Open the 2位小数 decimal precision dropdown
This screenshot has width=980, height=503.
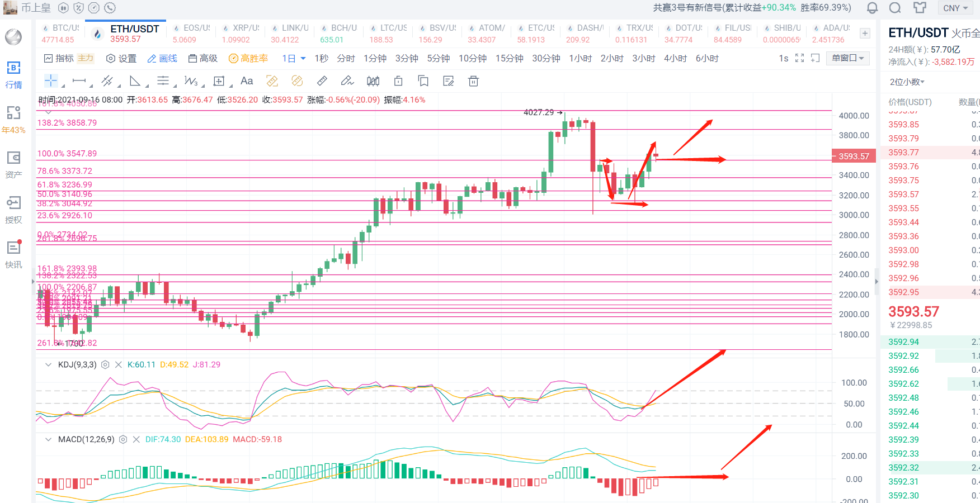pyautogui.click(x=907, y=82)
